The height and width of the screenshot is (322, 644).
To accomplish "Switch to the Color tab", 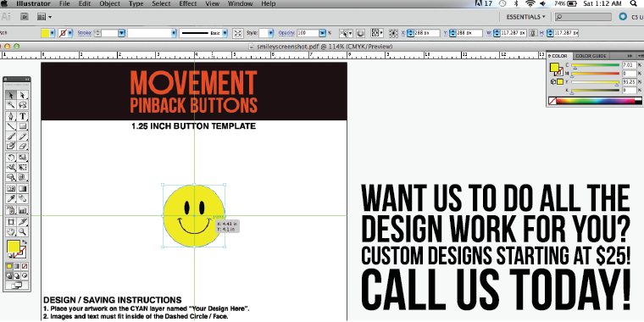I will 558,56.
